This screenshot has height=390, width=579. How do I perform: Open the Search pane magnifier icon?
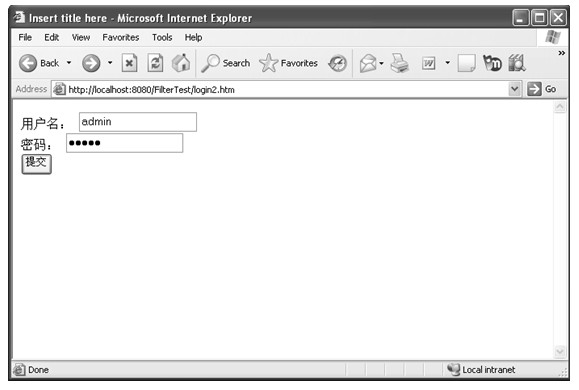tap(210, 63)
